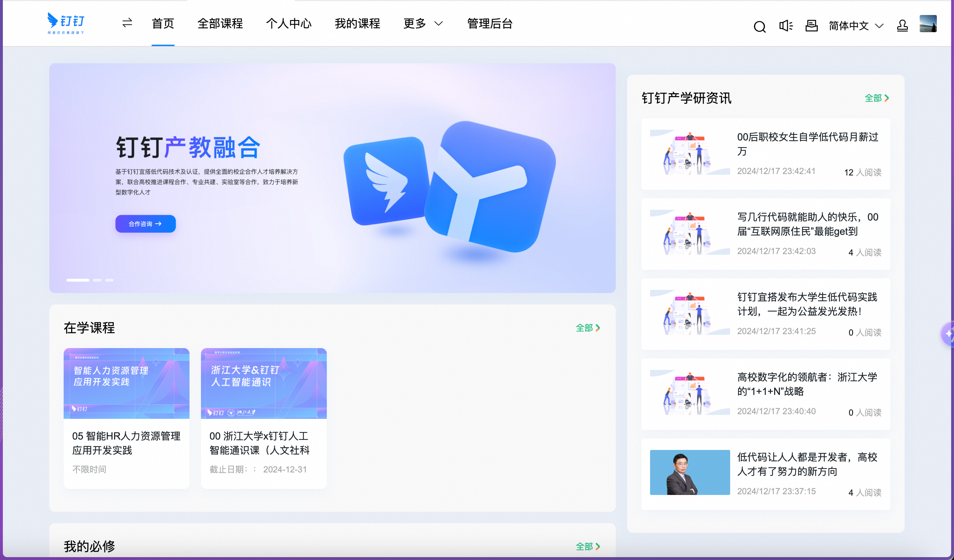View 全部 link in 在学课程 section
This screenshot has width=954, height=560.
pos(587,328)
